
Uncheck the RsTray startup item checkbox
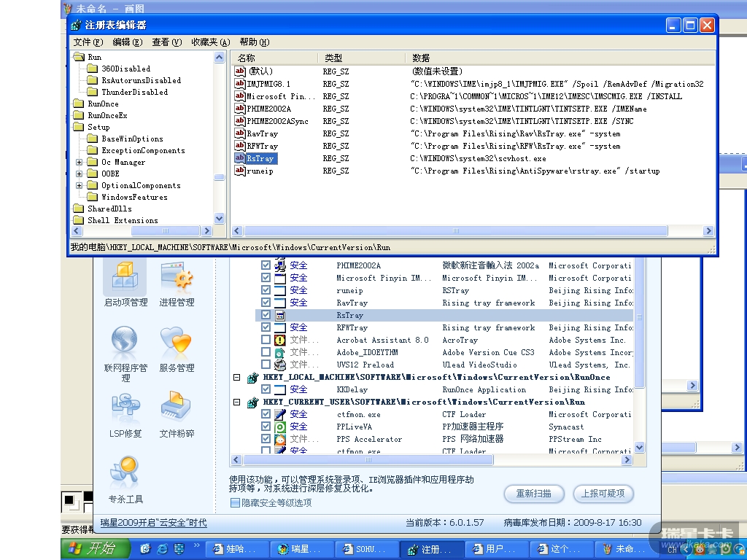[x=266, y=315]
